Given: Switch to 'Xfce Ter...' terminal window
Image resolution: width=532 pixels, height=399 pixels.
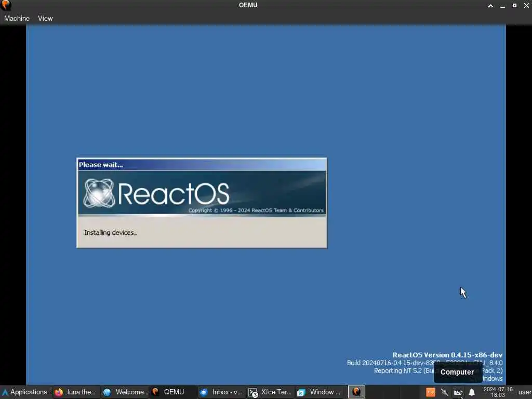Looking at the screenshot, I should (271, 392).
